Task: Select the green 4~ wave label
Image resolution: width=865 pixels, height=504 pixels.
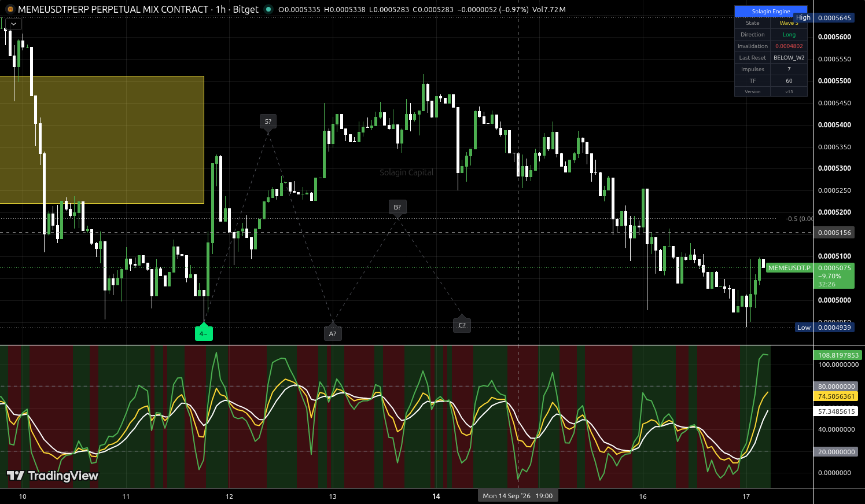Action: coord(204,333)
